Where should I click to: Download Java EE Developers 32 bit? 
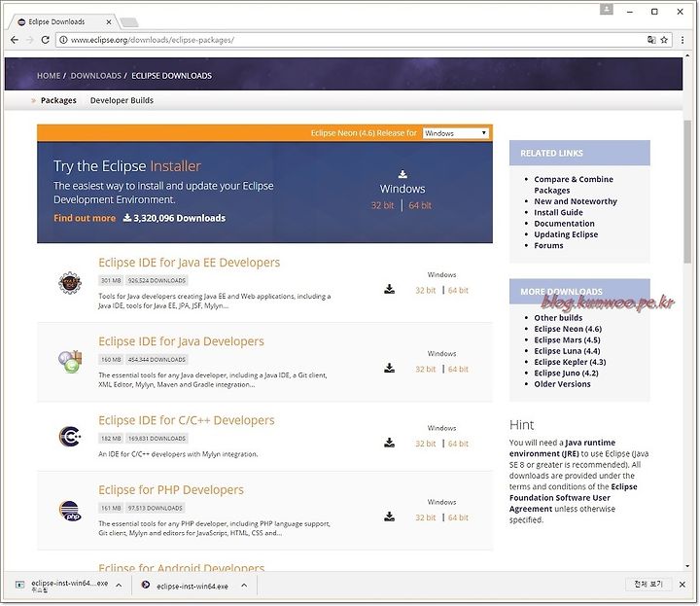[x=426, y=290]
